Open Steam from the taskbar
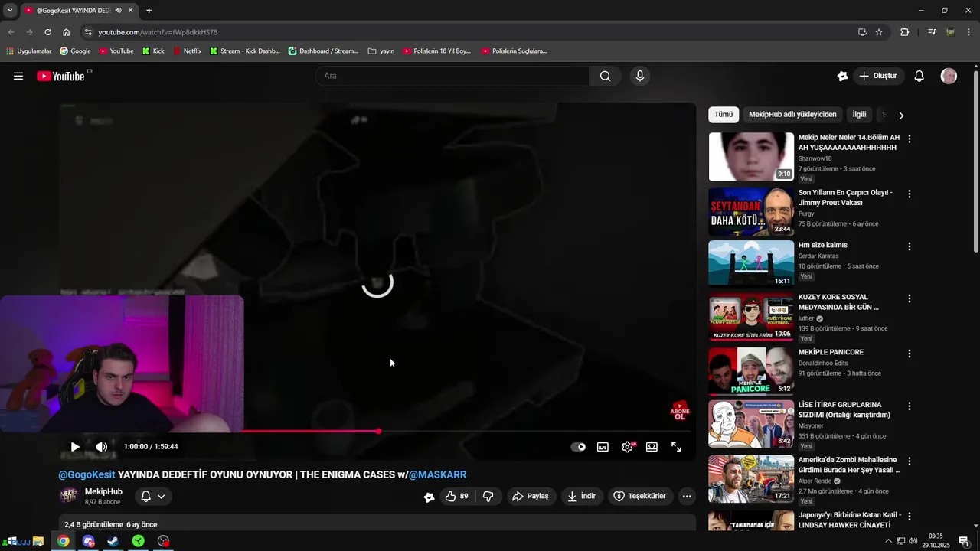The width and height of the screenshot is (980, 551). 113,541
